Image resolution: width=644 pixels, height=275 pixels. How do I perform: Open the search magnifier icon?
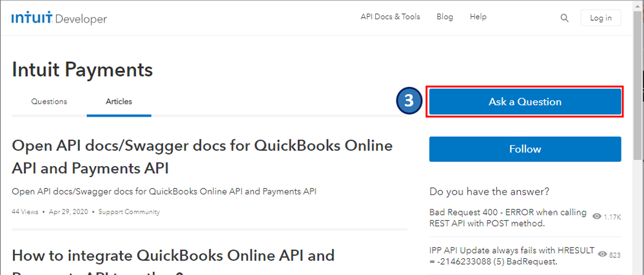[564, 18]
